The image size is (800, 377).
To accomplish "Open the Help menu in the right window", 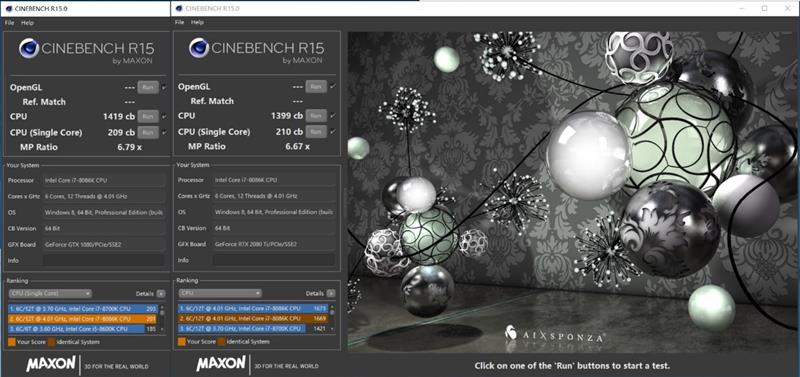I will click(x=197, y=22).
